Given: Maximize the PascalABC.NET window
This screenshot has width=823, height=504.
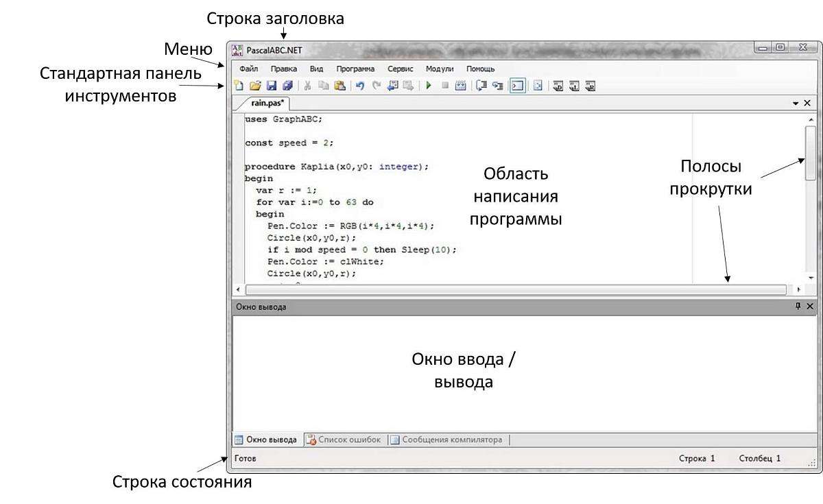Looking at the screenshot, I should pyautogui.click(x=781, y=47).
